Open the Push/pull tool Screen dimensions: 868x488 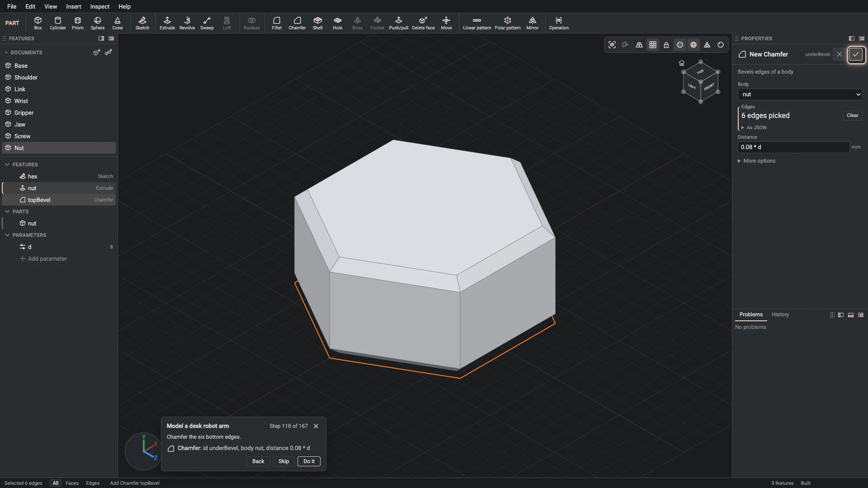coord(399,23)
